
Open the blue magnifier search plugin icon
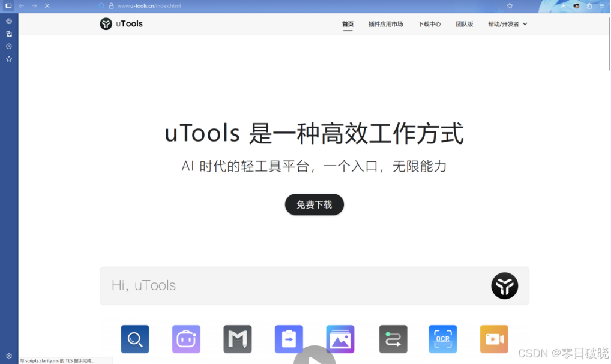(135, 339)
